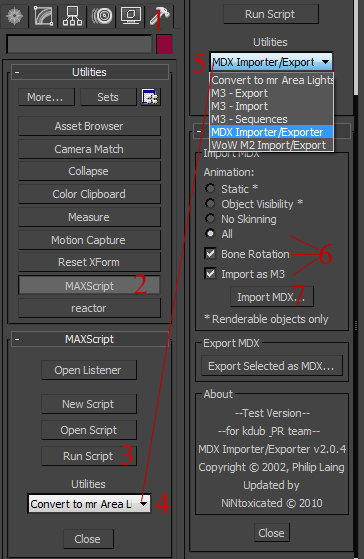The height and width of the screenshot is (559, 364).
Task: Toggle the Import as M3 checkbox
Action: pos(210,273)
